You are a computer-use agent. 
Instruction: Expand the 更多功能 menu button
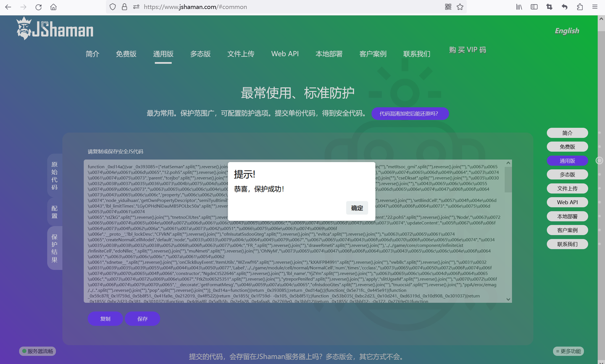(x=568, y=351)
